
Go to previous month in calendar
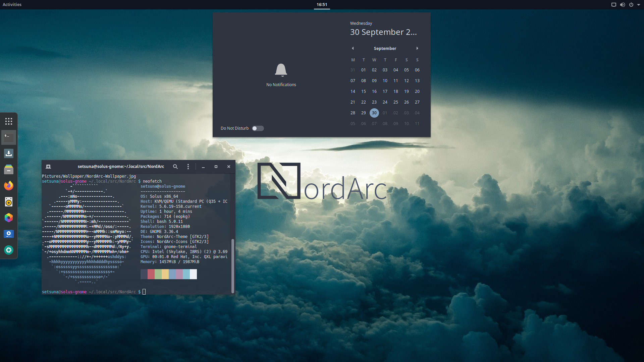[x=353, y=48]
